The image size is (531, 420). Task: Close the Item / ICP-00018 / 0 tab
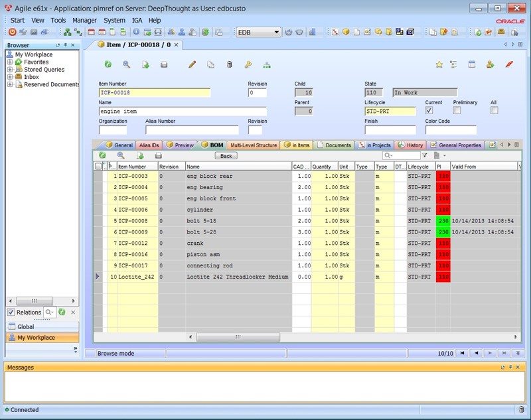(x=177, y=44)
